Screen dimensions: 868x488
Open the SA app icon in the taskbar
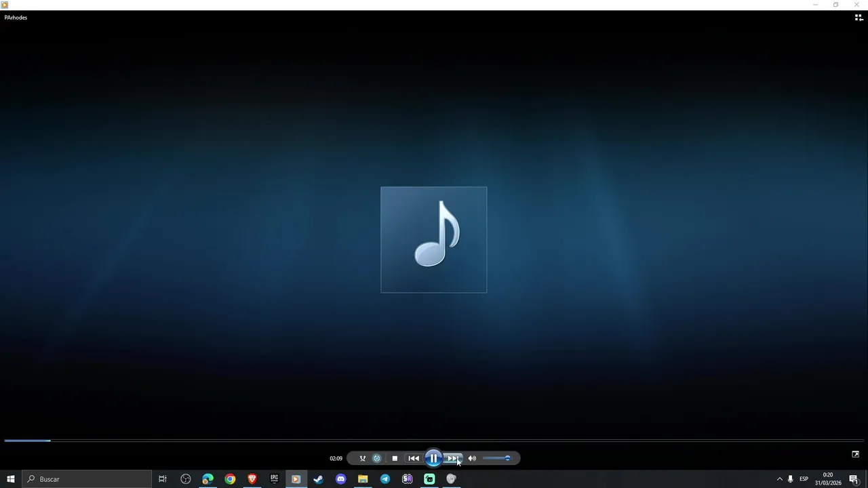click(x=407, y=479)
